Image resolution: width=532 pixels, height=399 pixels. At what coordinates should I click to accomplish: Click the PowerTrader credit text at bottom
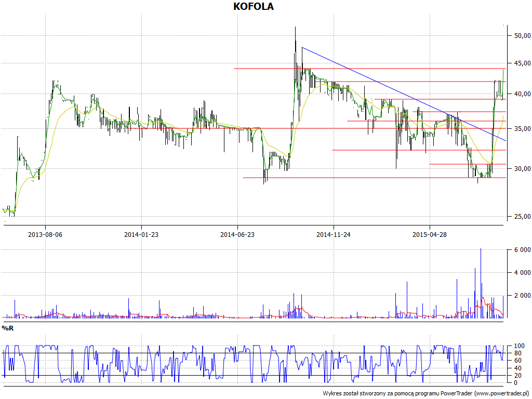pos(427,394)
